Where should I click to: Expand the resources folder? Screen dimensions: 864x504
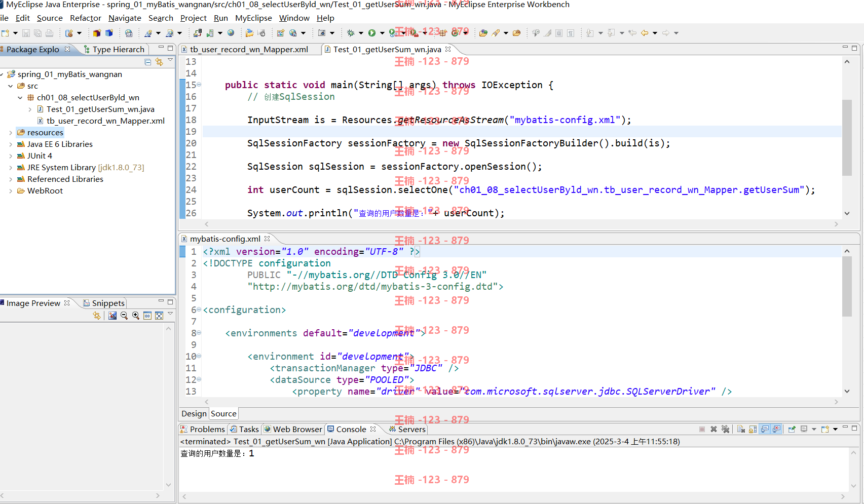pos(11,133)
